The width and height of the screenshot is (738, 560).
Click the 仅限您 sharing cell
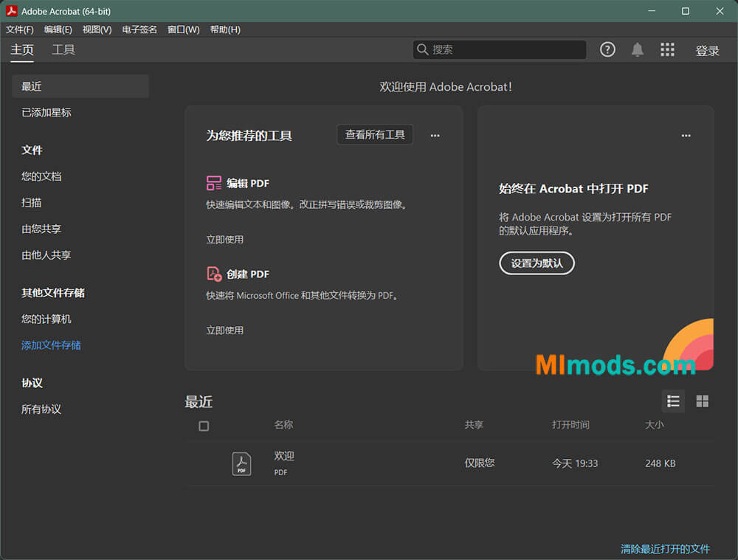[x=480, y=463]
